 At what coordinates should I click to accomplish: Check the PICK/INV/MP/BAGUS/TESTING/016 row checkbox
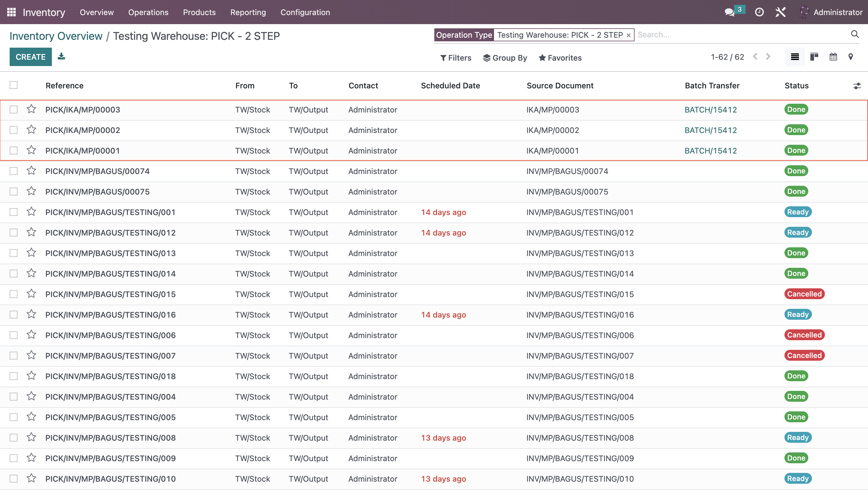pos(14,315)
